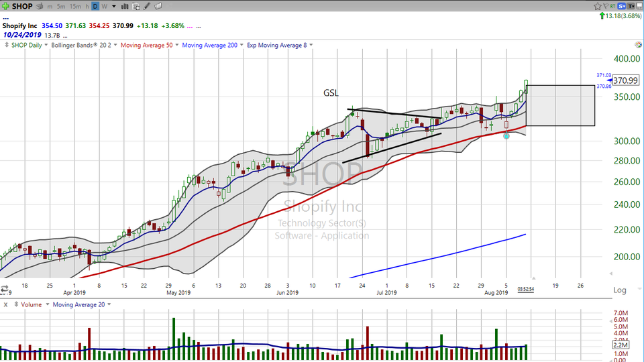The width and height of the screenshot is (644, 362).
Task: Close the volume pane with the x
Action: point(5,304)
